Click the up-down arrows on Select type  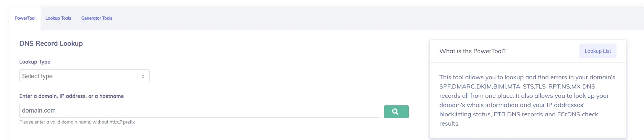click(143, 76)
